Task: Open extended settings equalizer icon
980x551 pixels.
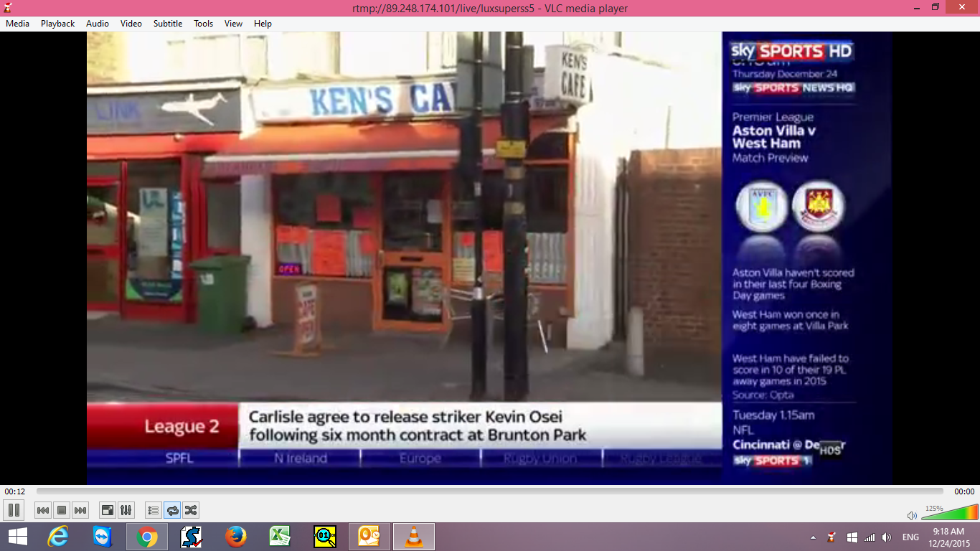Action: pyautogui.click(x=126, y=510)
